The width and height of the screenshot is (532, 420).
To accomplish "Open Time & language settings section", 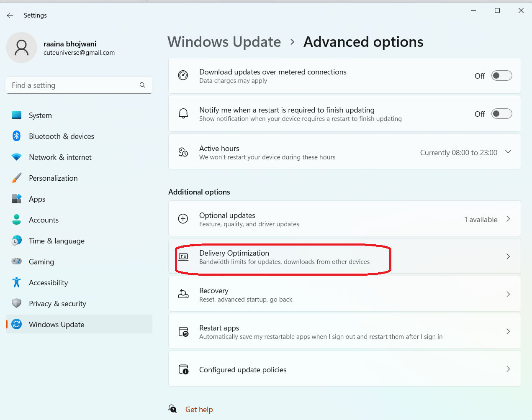I will (57, 241).
